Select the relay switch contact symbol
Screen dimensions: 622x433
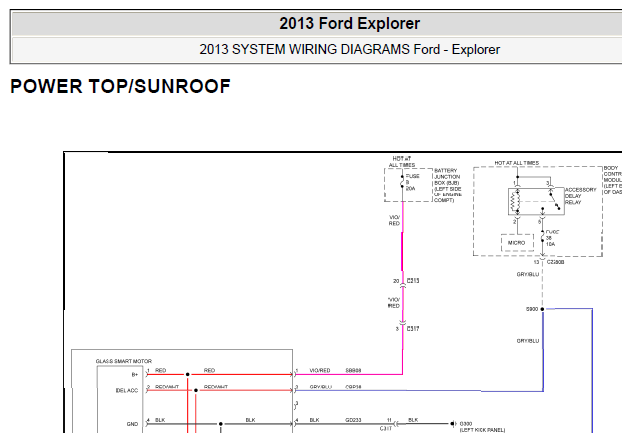tap(554, 200)
